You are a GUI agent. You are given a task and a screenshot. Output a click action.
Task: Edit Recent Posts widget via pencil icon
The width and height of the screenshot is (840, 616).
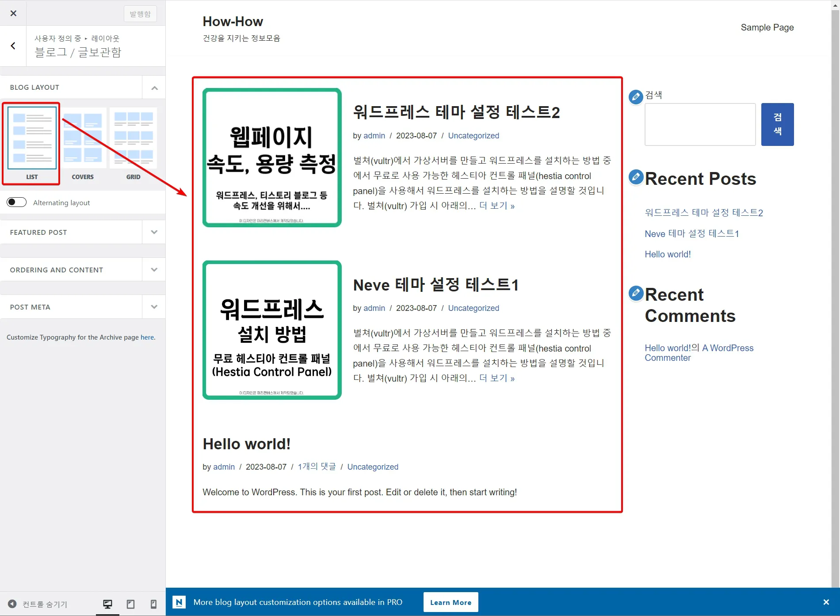[636, 177]
